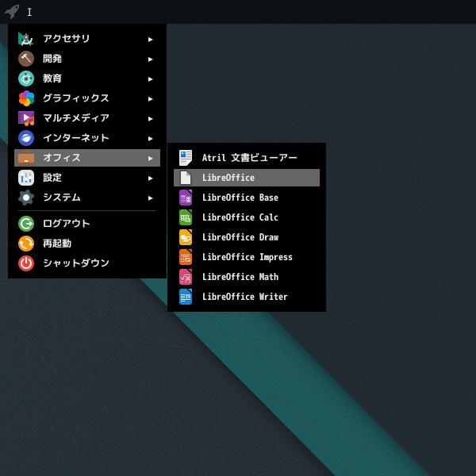Click the グラフィックス colorful flower icon
The height and width of the screenshot is (476, 476).
click(26, 98)
